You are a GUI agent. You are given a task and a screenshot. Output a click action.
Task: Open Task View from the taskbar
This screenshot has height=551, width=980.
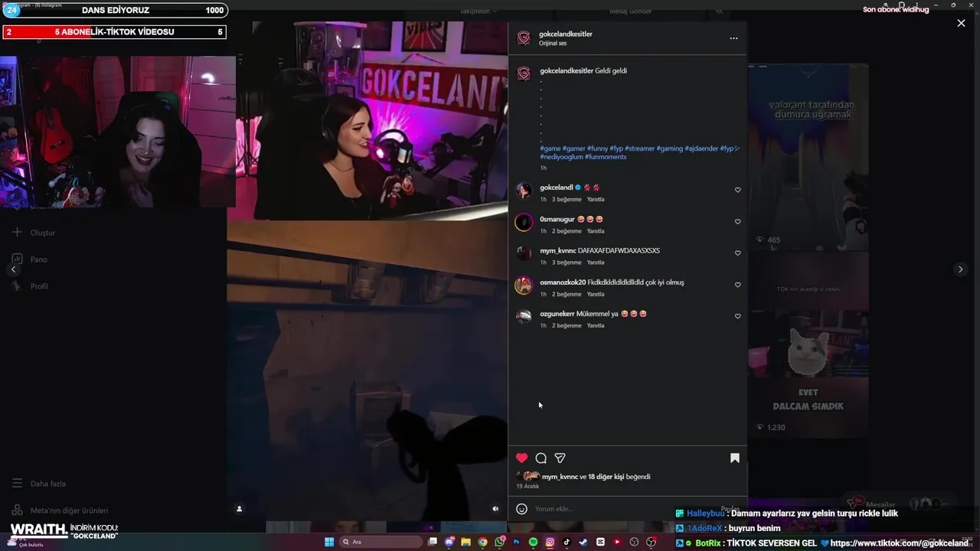[x=433, y=542]
